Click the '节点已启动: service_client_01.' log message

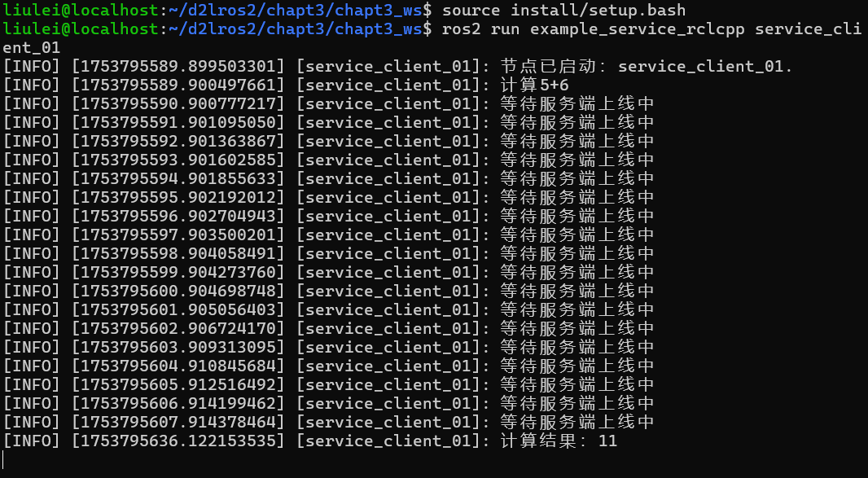tap(647, 67)
